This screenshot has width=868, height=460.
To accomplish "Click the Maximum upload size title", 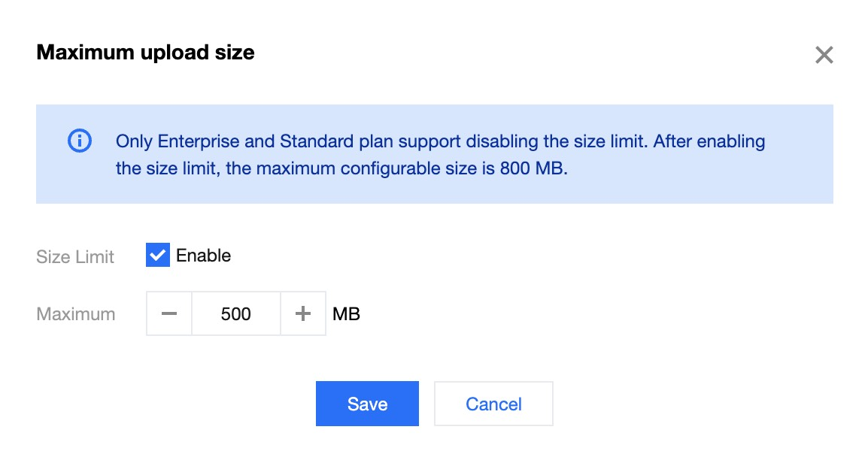I will click(x=145, y=53).
